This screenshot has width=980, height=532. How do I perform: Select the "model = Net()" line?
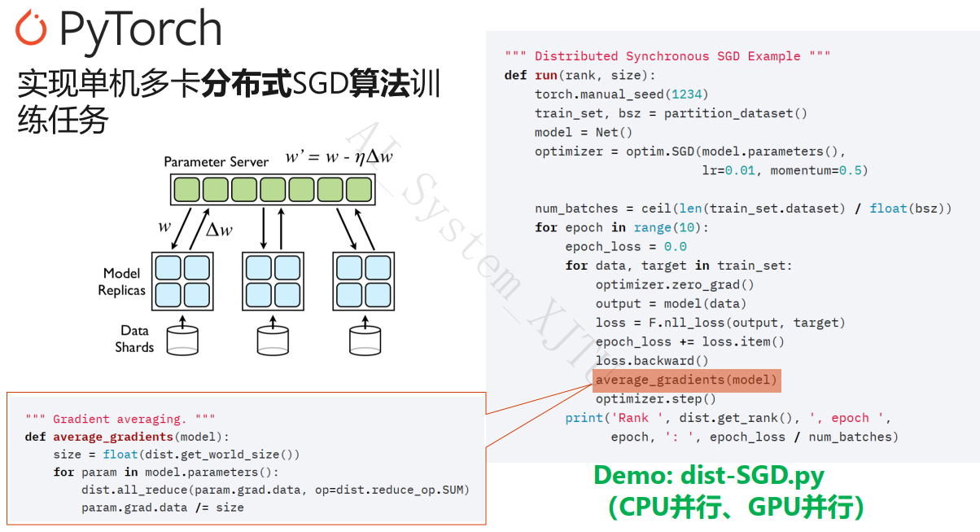(x=584, y=132)
